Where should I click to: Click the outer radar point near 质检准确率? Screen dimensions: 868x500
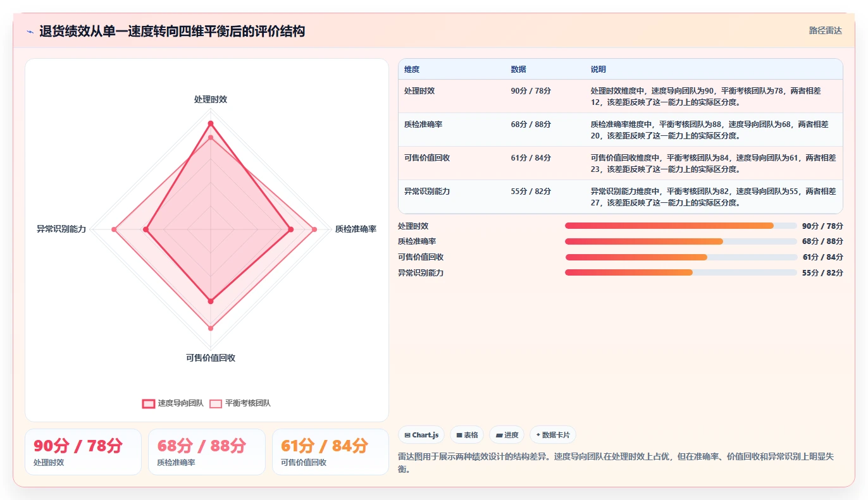click(x=314, y=229)
